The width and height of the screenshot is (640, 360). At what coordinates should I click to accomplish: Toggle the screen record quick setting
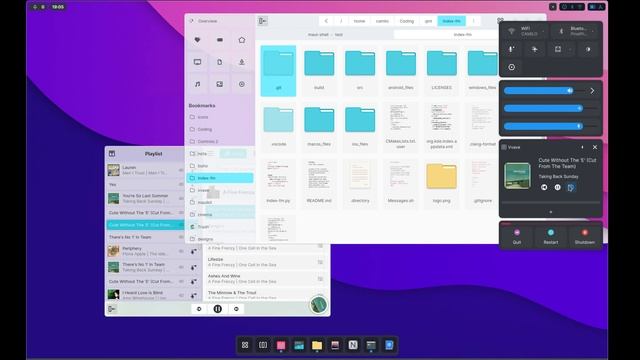tap(511, 67)
